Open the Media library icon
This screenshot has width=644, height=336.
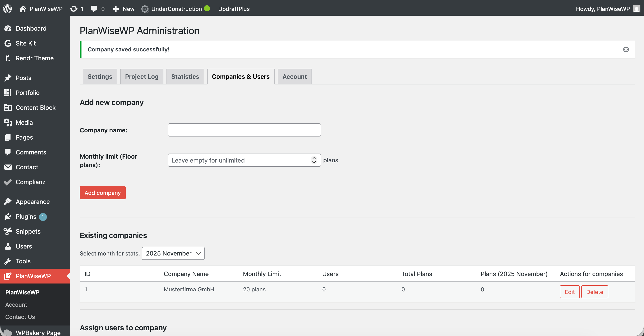point(8,122)
